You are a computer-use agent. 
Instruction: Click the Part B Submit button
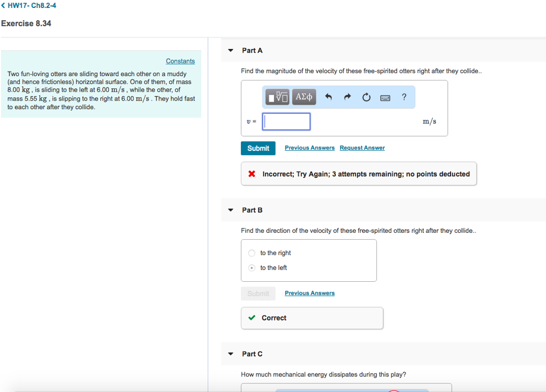coord(258,293)
